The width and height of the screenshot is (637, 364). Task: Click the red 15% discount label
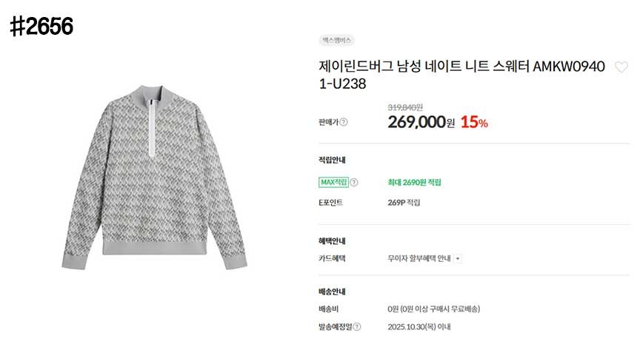[x=474, y=123]
